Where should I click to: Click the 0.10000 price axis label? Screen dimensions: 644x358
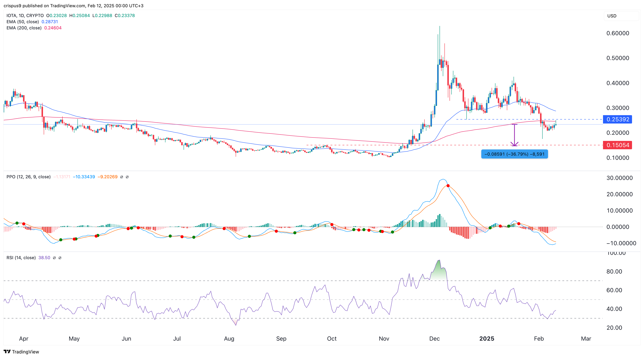coord(618,158)
